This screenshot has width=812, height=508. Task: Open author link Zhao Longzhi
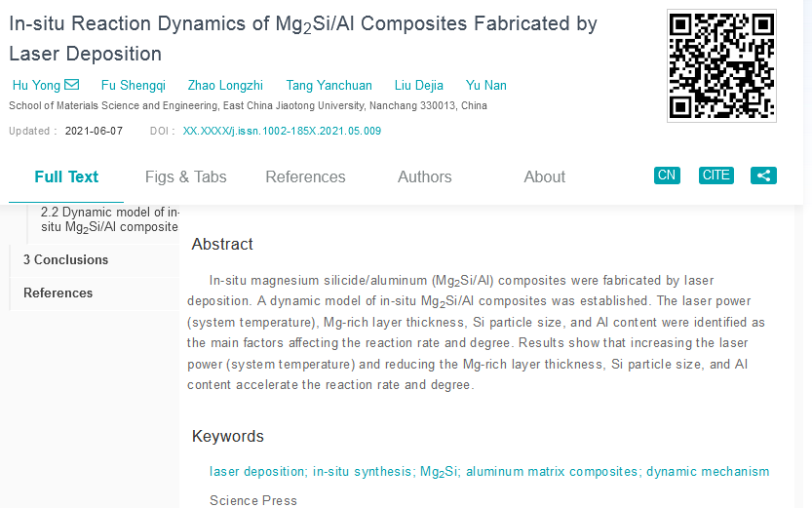point(225,86)
